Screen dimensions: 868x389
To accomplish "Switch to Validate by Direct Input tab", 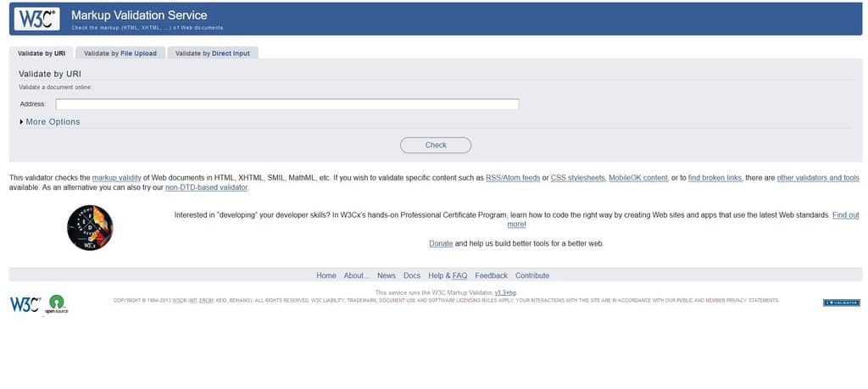I will 213,53.
